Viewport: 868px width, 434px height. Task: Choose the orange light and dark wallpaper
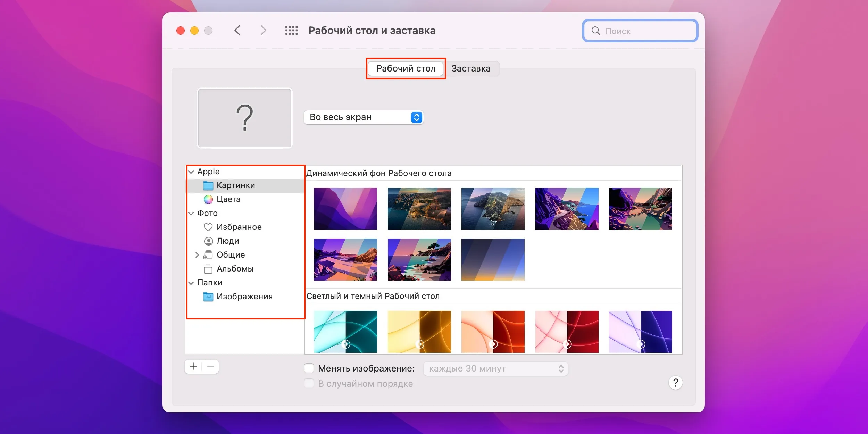click(493, 332)
